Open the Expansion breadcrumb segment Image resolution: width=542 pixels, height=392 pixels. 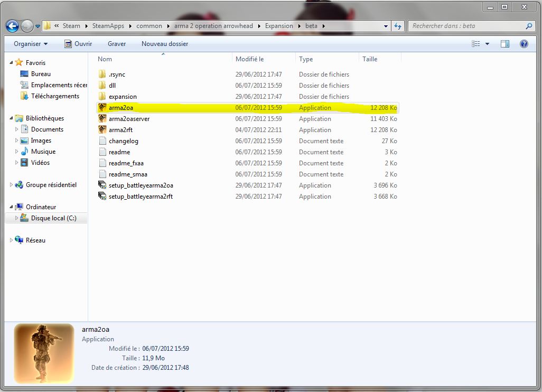279,26
